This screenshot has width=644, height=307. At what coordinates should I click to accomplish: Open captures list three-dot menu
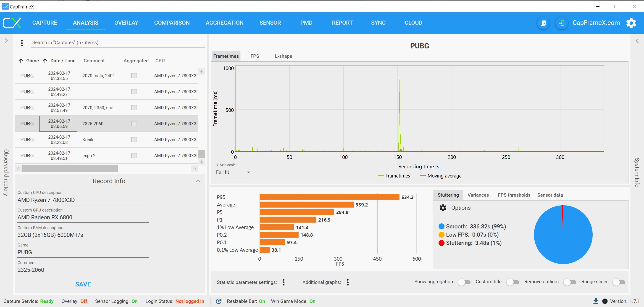22,43
